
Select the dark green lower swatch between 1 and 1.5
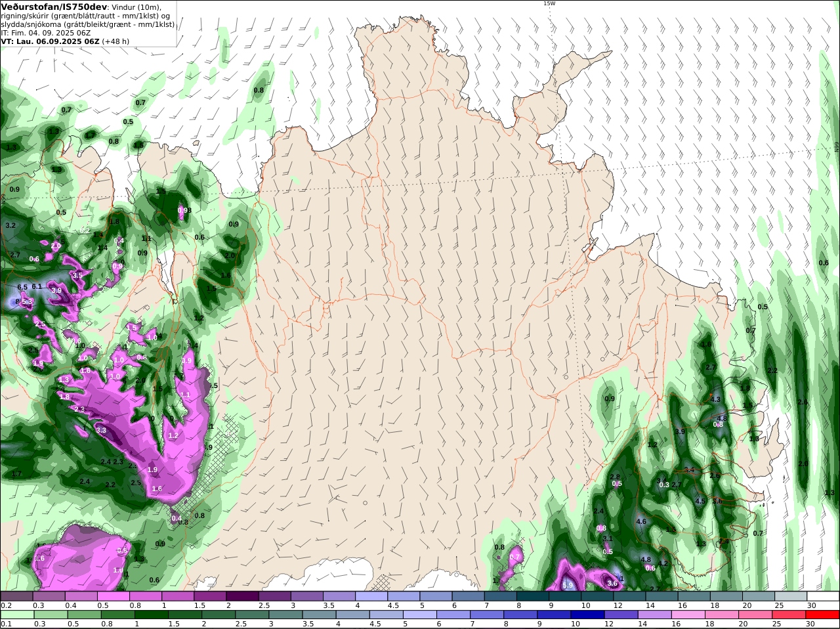point(152,615)
